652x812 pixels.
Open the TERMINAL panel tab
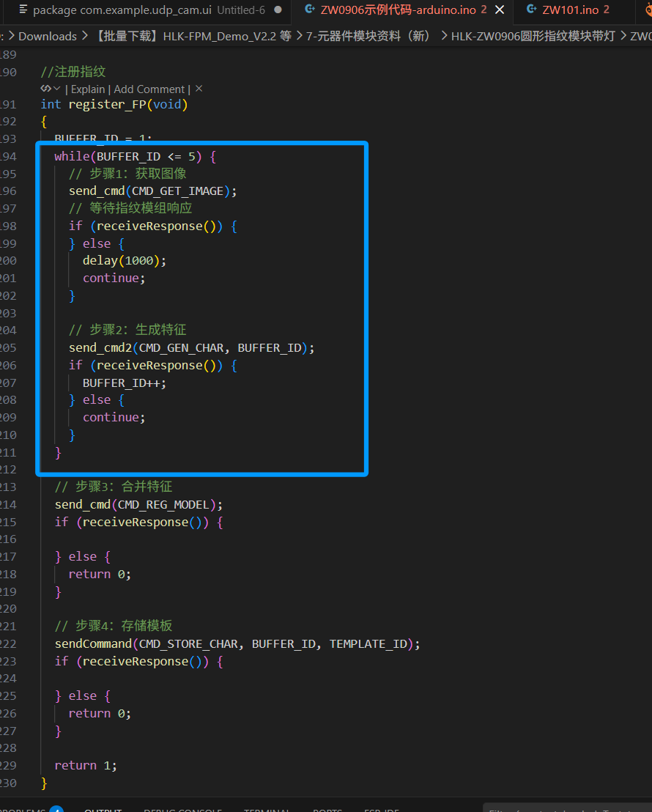(267, 809)
